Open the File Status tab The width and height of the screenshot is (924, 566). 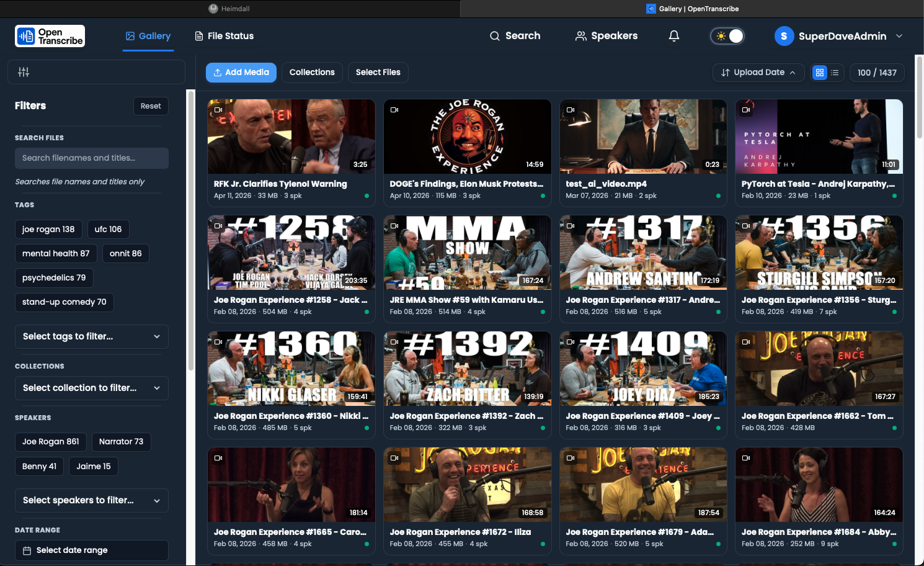(224, 36)
